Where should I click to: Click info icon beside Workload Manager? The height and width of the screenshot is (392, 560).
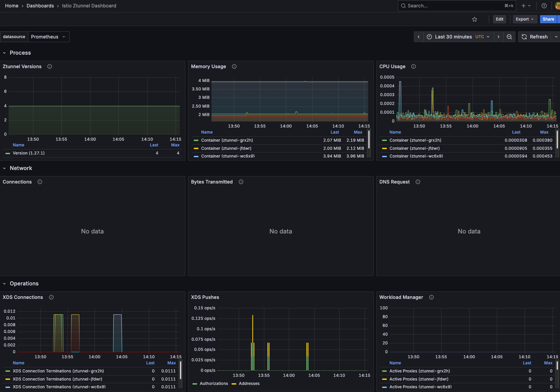click(431, 297)
